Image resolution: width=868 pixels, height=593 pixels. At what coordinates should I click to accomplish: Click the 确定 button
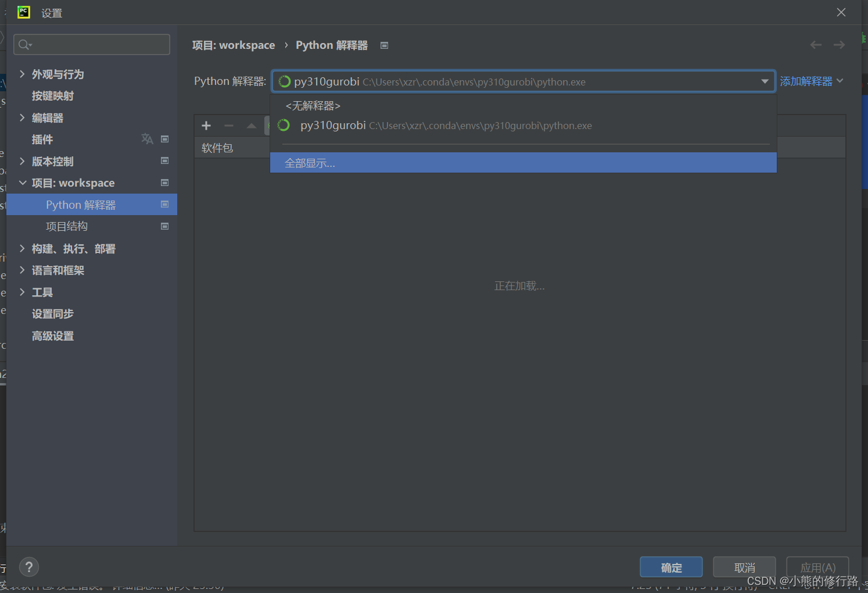click(x=671, y=567)
